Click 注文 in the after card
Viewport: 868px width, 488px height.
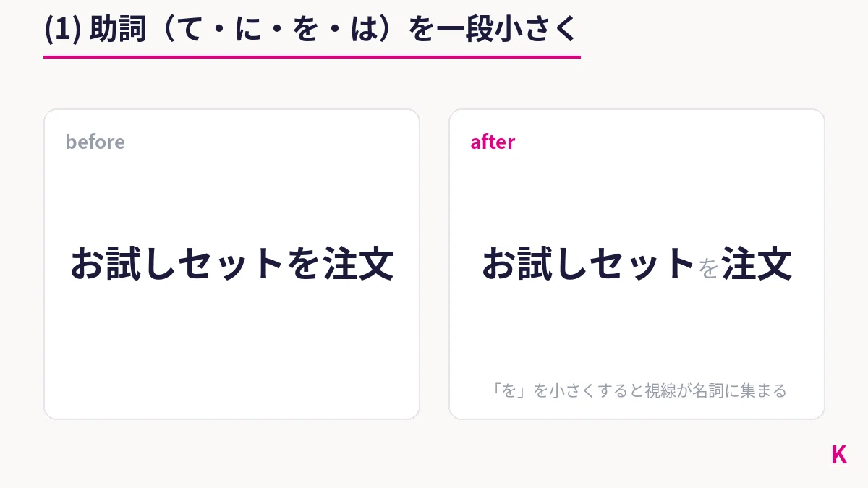[757, 264]
